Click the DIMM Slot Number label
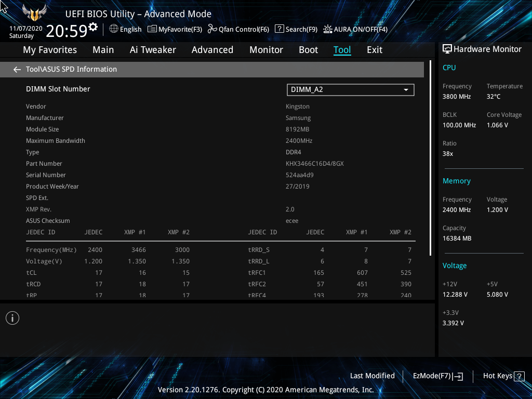532x399 pixels. [x=58, y=89]
